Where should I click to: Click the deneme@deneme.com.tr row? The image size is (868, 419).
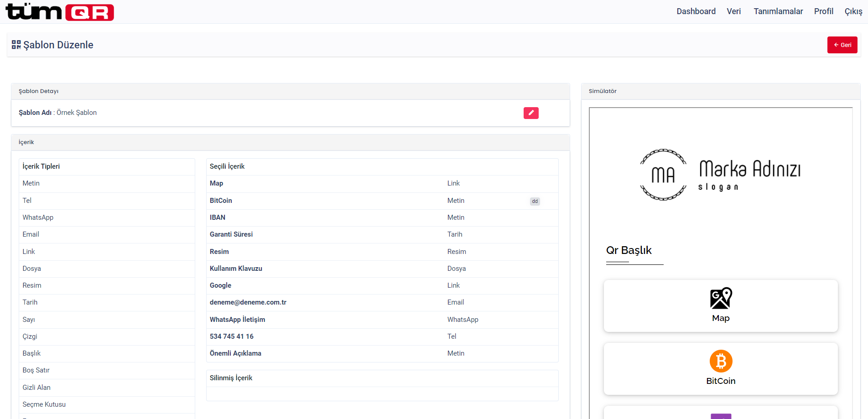382,302
